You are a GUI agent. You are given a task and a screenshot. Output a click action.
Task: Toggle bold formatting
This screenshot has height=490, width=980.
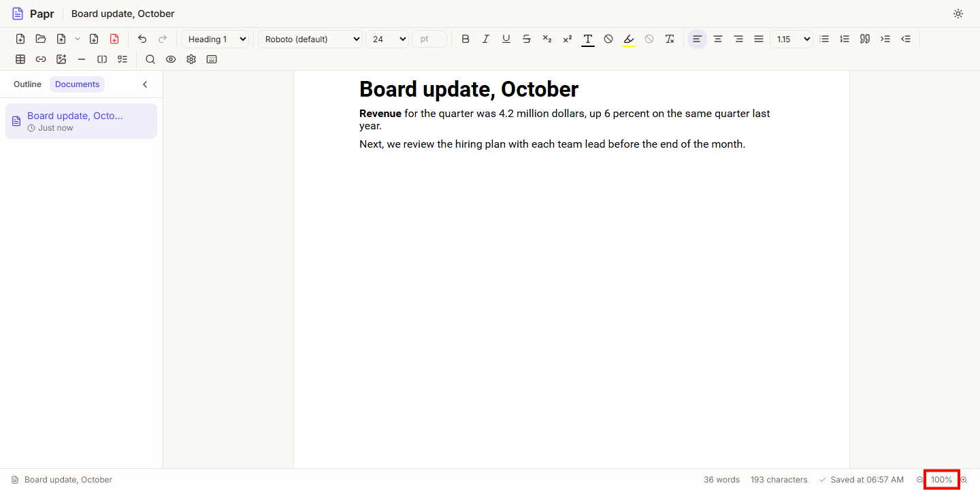(x=465, y=39)
